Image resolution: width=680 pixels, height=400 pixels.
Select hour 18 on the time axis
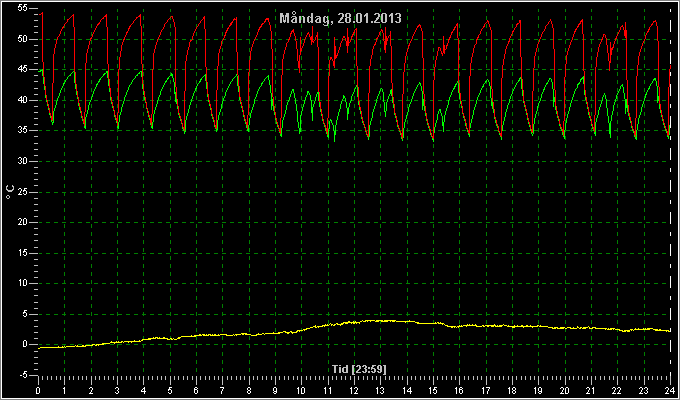pos(512,391)
